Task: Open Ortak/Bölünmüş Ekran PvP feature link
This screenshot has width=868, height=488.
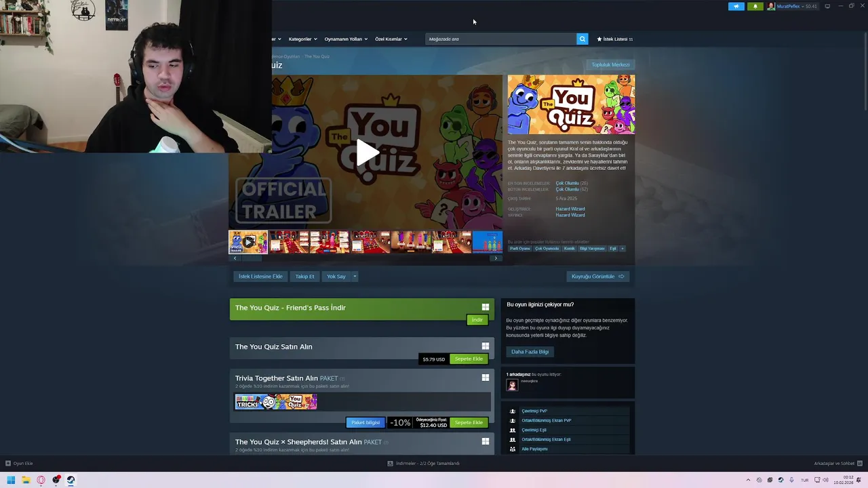Action: 547,420
